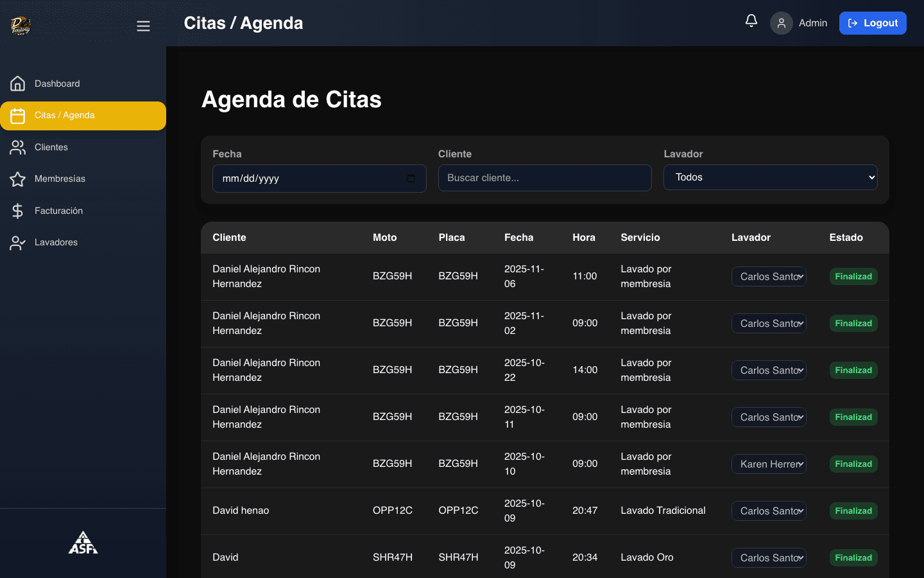Click the Cliente column header

pos(229,238)
